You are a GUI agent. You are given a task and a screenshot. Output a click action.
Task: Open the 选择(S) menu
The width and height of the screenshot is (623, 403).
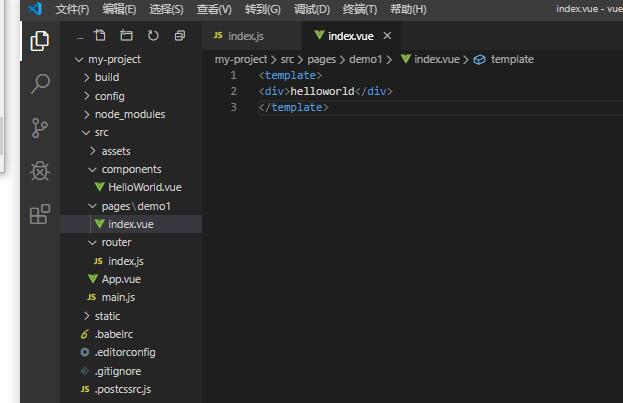click(x=166, y=9)
